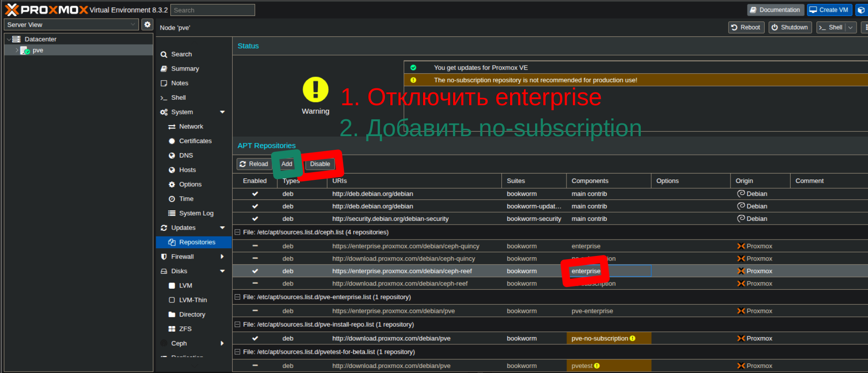Click disabled dash for pvetest row
Viewport: 868px width, 373px height.
[x=255, y=365]
